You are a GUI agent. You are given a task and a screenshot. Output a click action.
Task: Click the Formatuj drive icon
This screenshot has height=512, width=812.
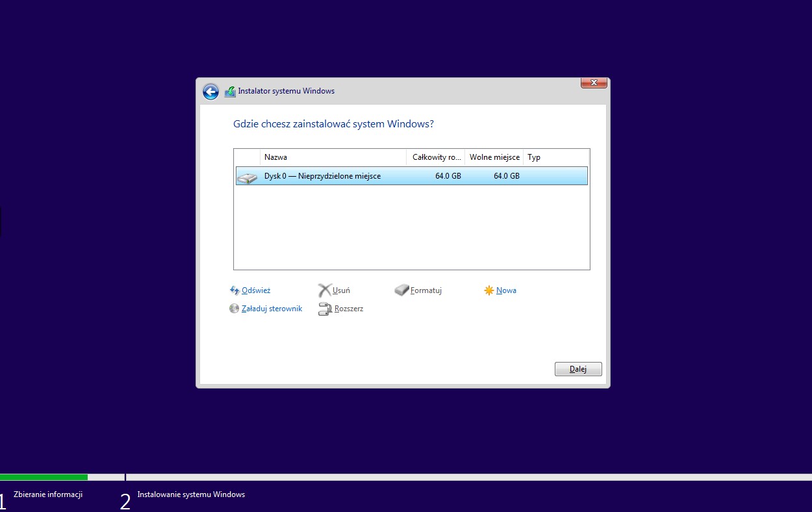coord(401,290)
